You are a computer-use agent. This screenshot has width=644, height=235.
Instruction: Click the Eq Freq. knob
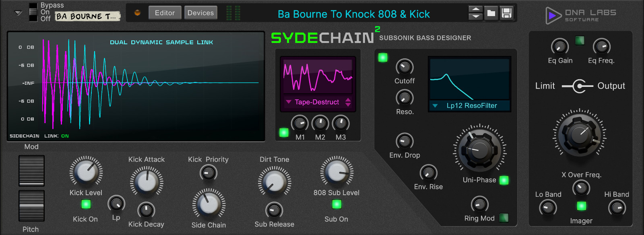[x=601, y=46]
